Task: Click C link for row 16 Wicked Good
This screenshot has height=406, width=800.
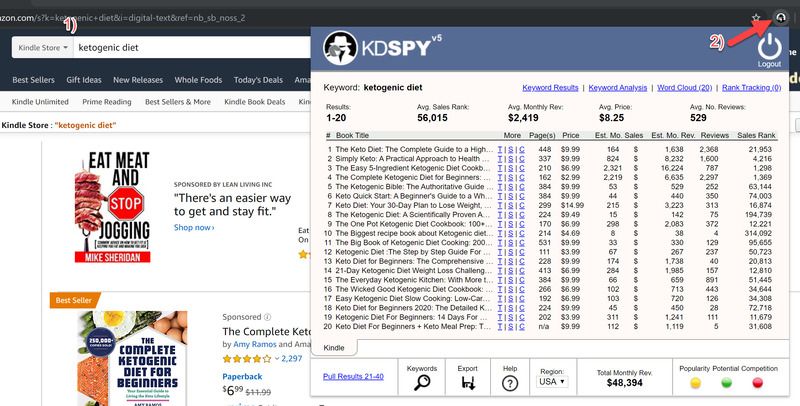Action: tap(521, 289)
